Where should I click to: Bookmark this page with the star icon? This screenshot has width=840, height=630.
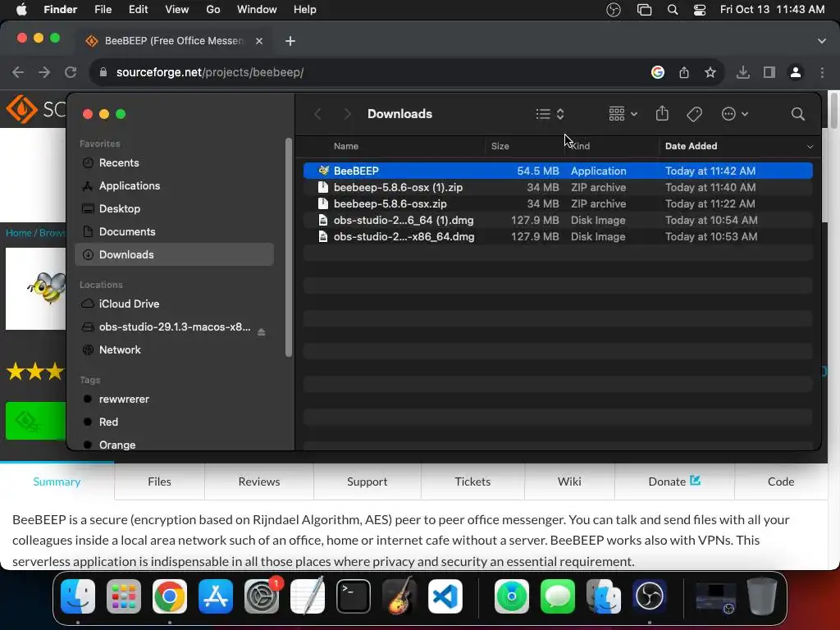pyautogui.click(x=710, y=72)
